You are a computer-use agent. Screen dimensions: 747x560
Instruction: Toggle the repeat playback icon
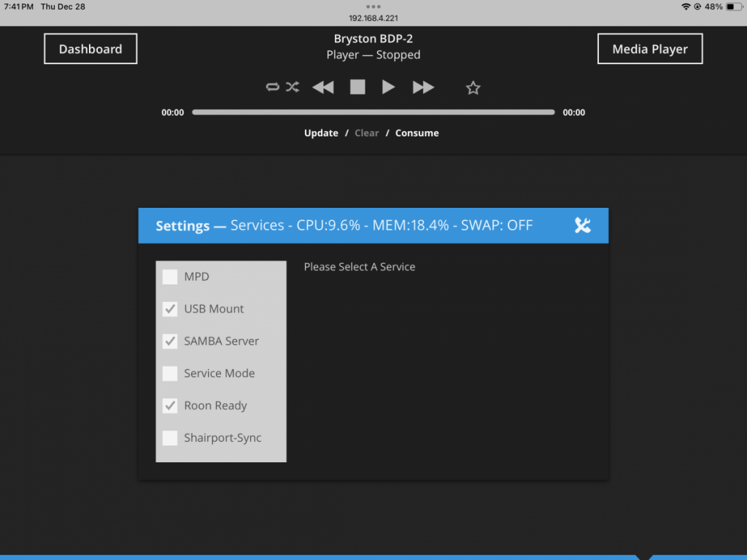tap(273, 87)
